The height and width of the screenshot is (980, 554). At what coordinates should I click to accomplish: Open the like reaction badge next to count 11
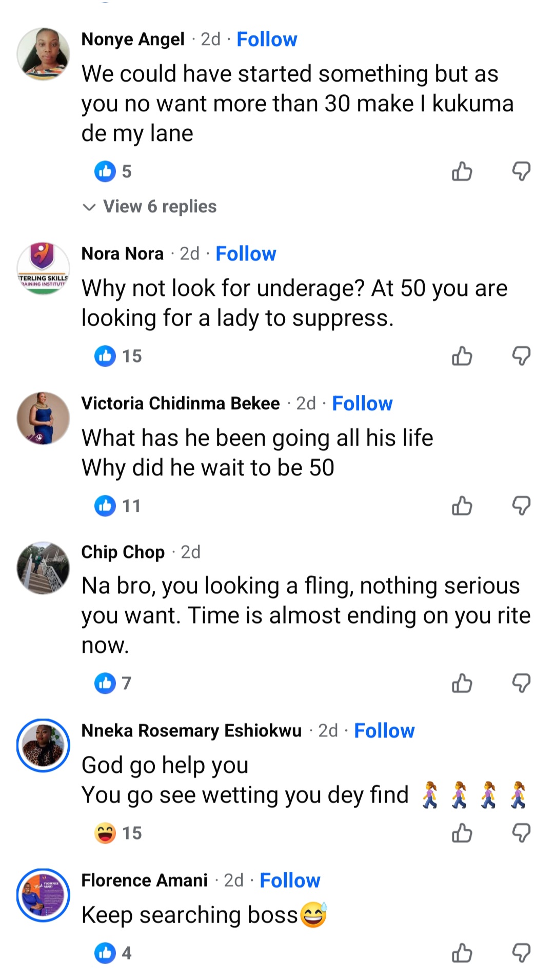coord(105,506)
